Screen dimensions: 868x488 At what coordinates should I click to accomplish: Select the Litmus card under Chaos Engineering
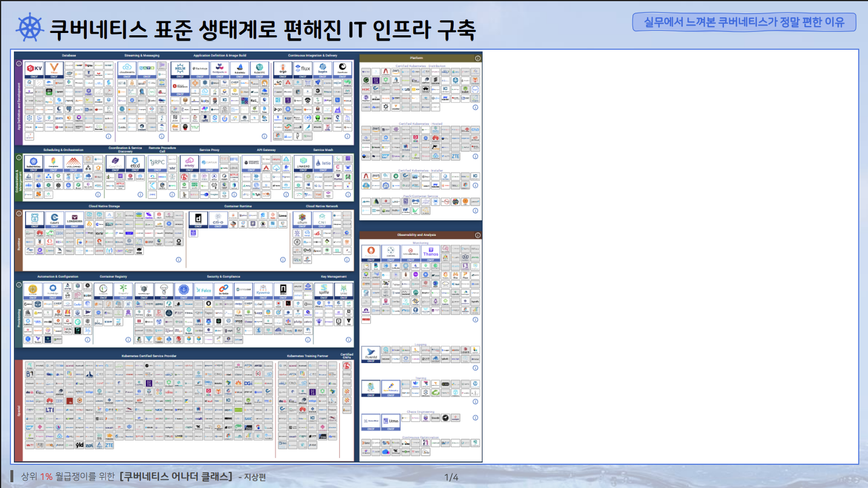pos(391,423)
